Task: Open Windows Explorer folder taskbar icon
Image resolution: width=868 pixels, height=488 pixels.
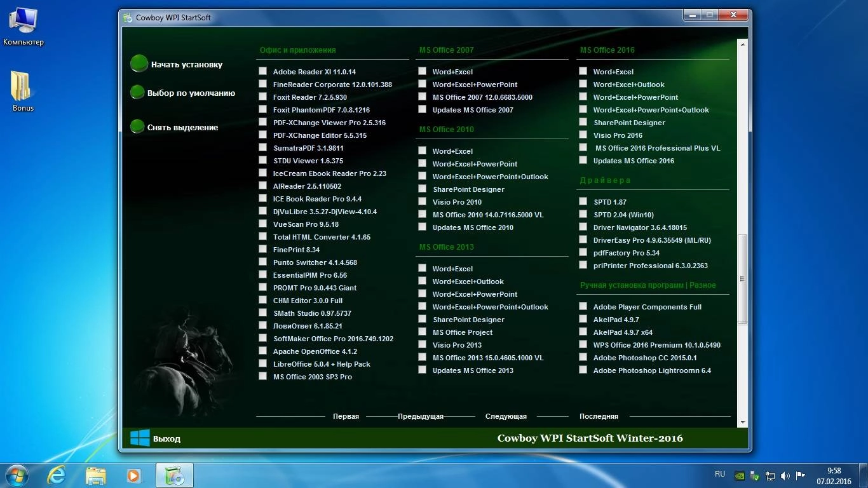Action: click(96, 475)
